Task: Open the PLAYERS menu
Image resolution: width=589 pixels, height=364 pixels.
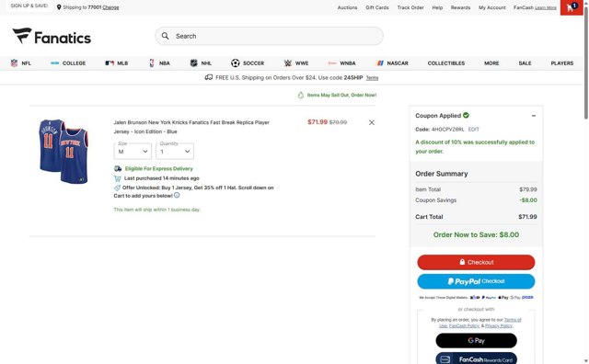Action: pyautogui.click(x=562, y=63)
